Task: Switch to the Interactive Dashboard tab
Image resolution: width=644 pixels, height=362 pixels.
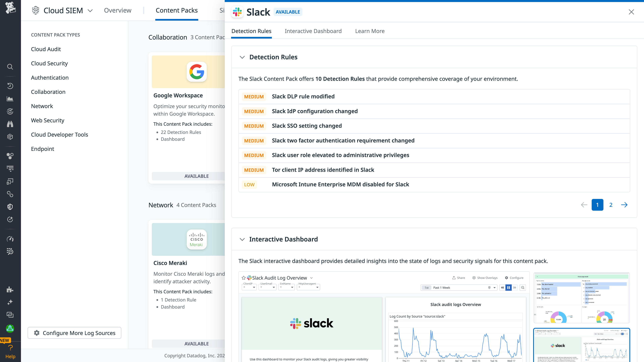Action: pyautogui.click(x=313, y=31)
